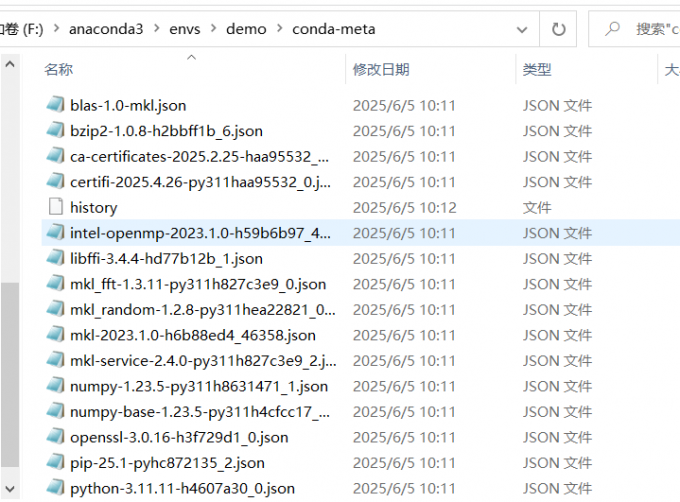Go to anaconda3 in the breadcrumb

point(106,29)
